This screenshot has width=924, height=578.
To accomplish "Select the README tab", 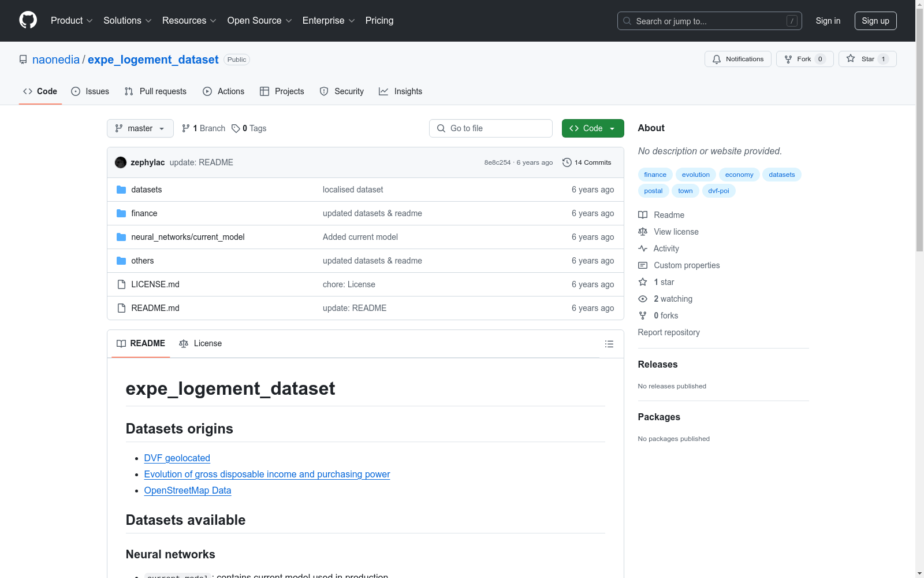I will tap(141, 343).
